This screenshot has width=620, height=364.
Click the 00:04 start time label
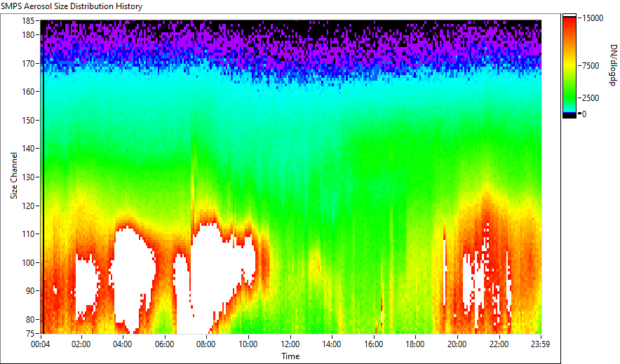41,344
